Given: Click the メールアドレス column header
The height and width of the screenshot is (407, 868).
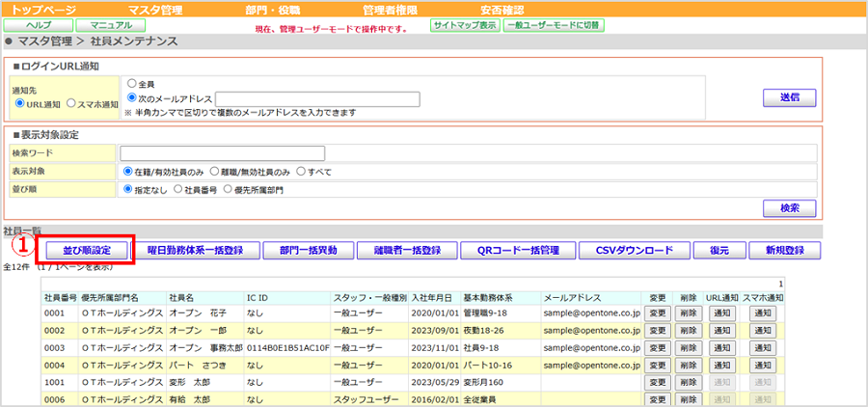Looking at the screenshot, I should 572,298.
